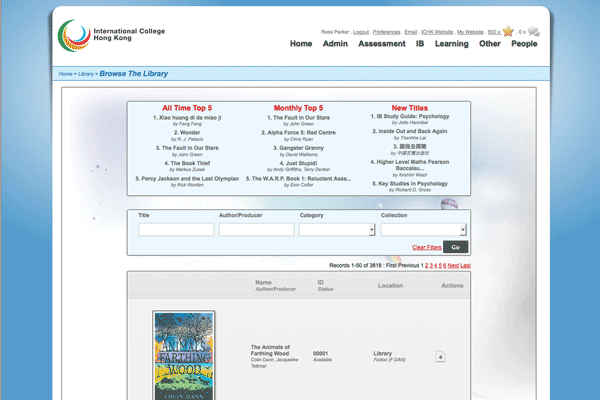The image size is (600, 400).
Task: Open the Assessment menu
Action: [x=381, y=44]
